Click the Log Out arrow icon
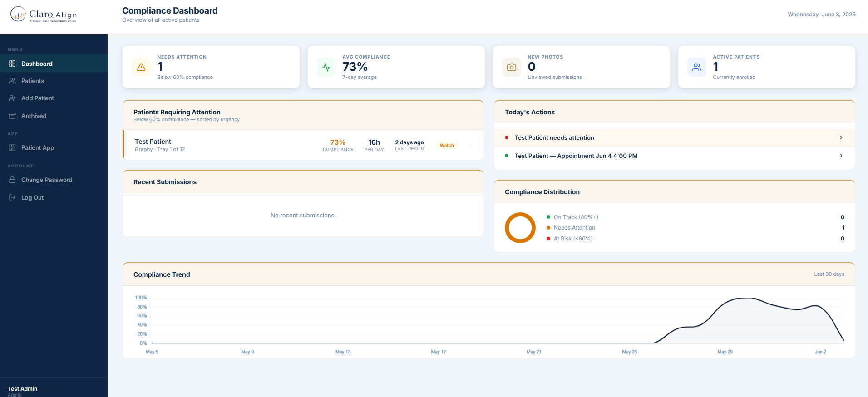868x397 pixels. point(12,197)
